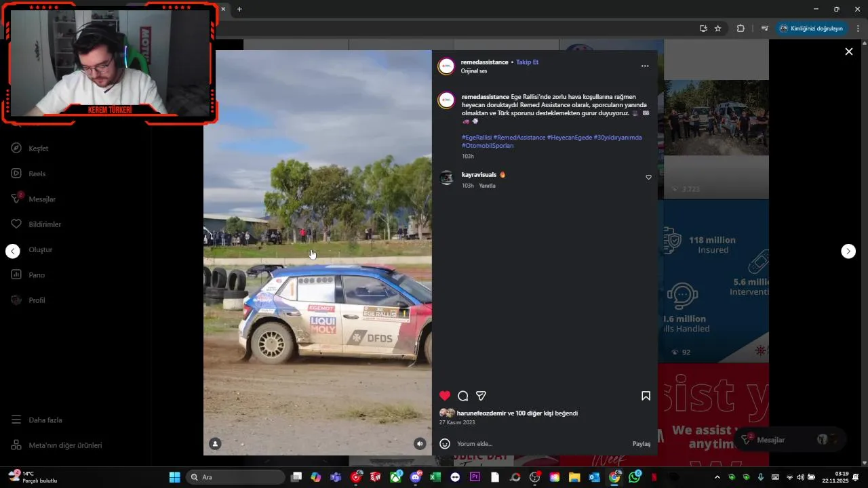Click the Paylaş post comment button
868x488 pixels.
click(x=642, y=444)
